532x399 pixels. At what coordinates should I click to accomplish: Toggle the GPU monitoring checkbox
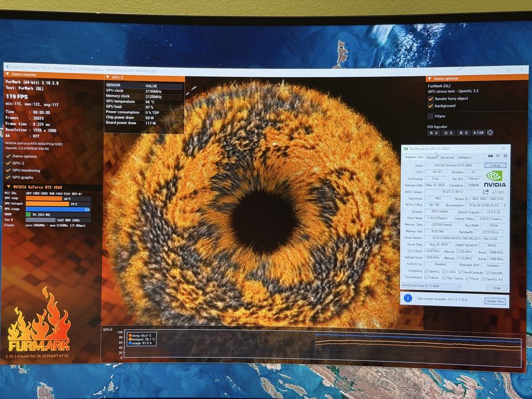click(8, 170)
